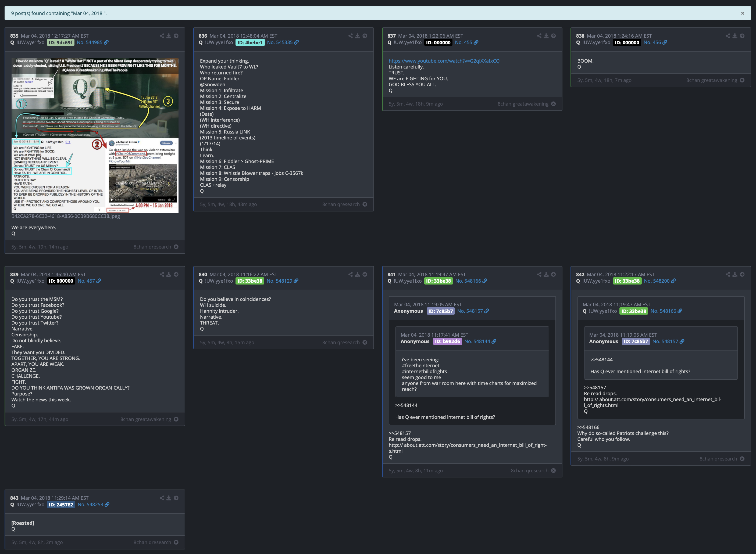Image resolution: width=756 pixels, height=554 pixels.
Task: Open quoted No. 548157 link in post 841
Action: click(473, 311)
